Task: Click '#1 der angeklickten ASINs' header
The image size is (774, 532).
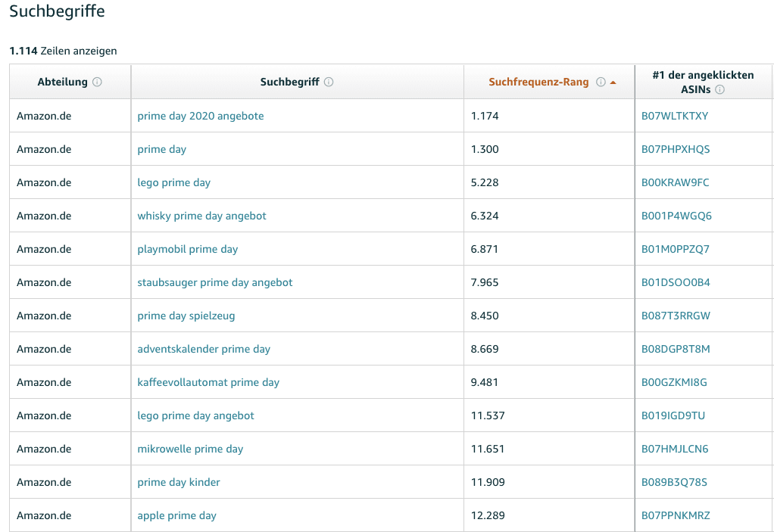Action: click(x=703, y=82)
